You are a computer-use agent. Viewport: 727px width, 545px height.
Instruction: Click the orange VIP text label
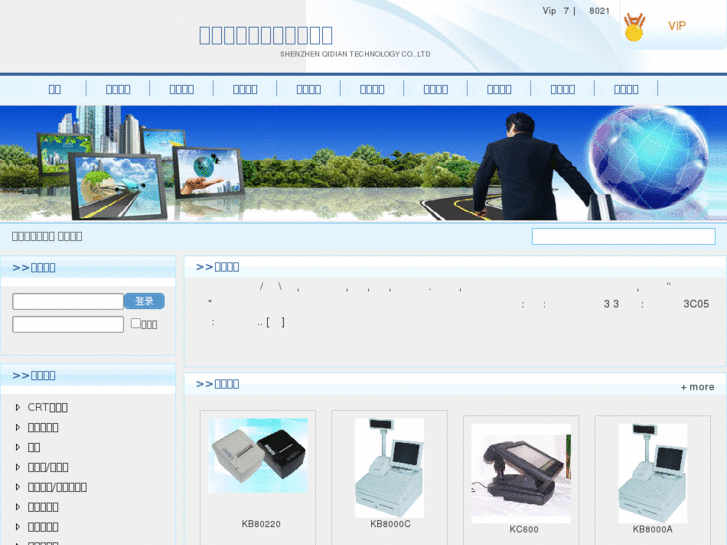(x=677, y=26)
